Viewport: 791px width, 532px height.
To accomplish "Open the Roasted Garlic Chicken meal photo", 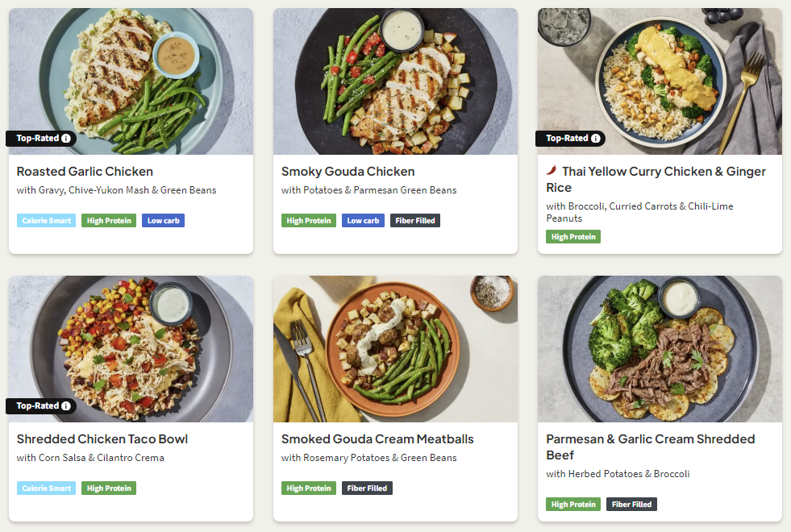I will (x=131, y=81).
